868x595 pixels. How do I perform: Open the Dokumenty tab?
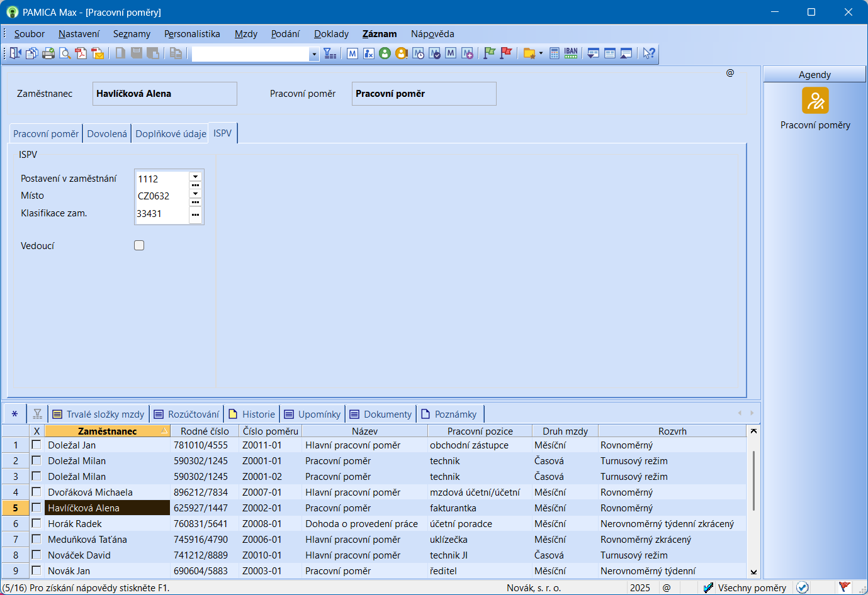pyautogui.click(x=381, y=414)
